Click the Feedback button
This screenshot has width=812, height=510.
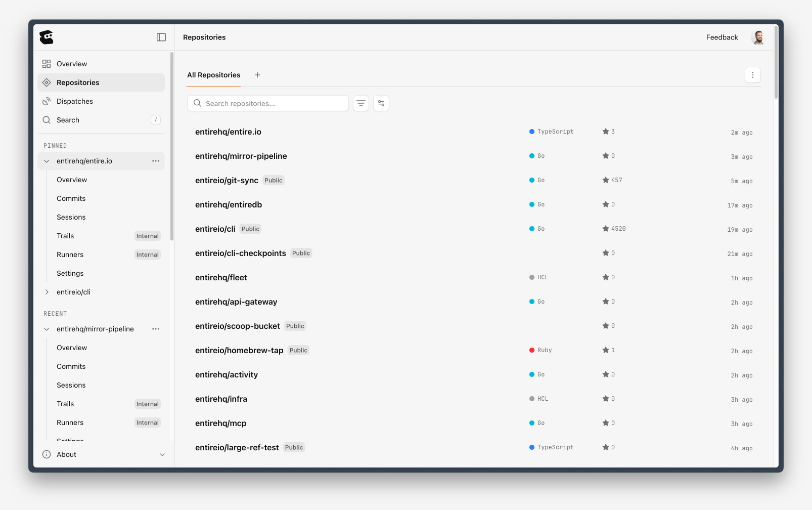[722, 37]
